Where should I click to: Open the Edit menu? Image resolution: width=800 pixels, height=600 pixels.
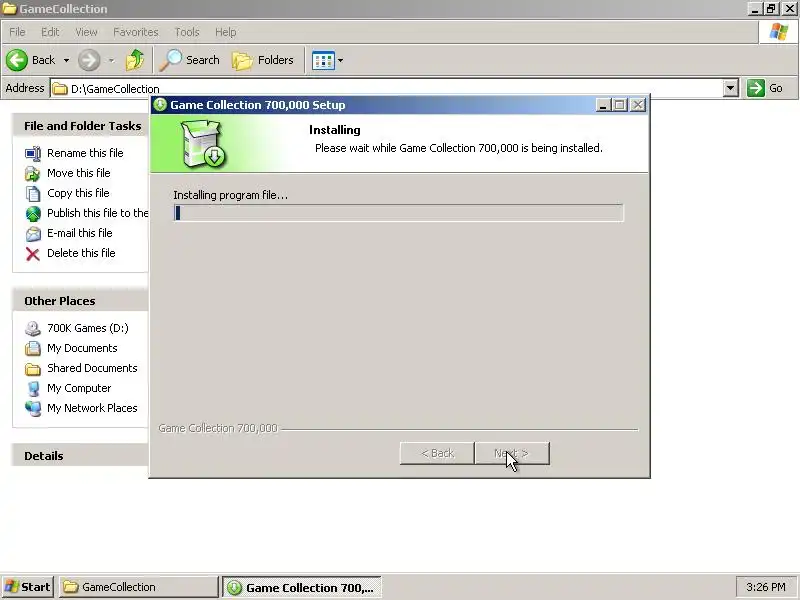(50, 32)
